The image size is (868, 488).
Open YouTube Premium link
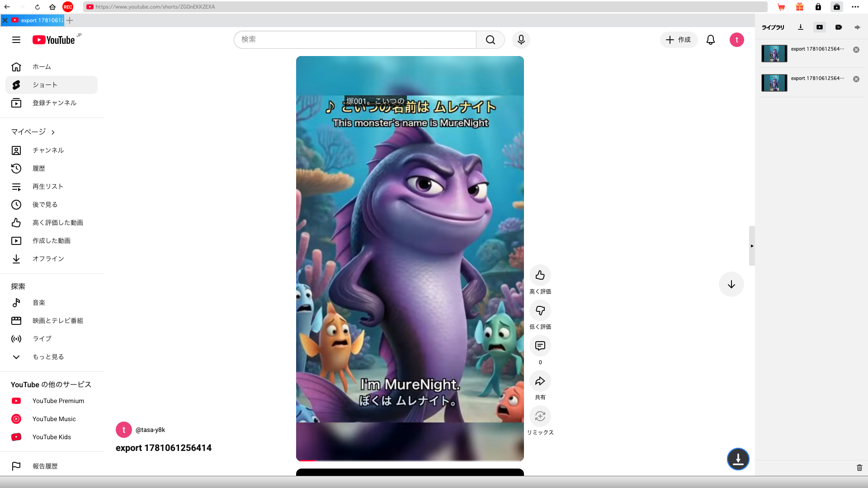52,401
